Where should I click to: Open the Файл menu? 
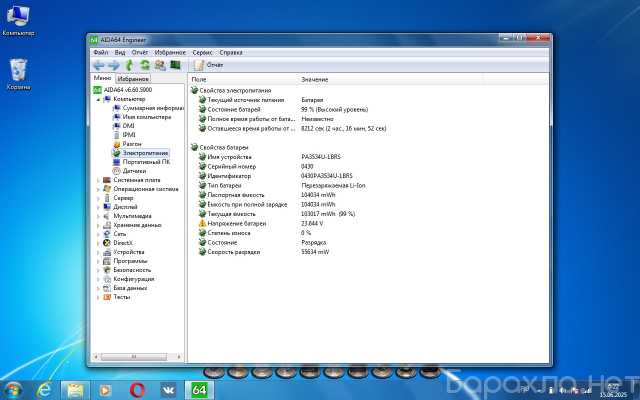(x=100, y=51)
